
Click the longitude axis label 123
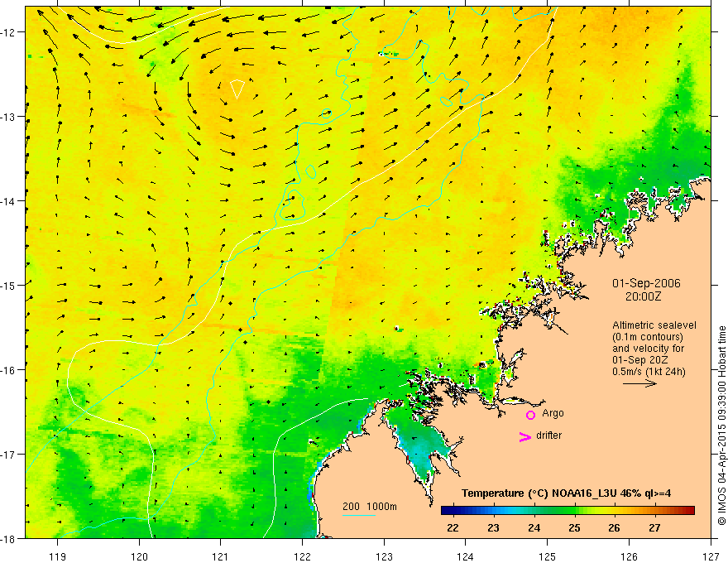pos(384,556)
